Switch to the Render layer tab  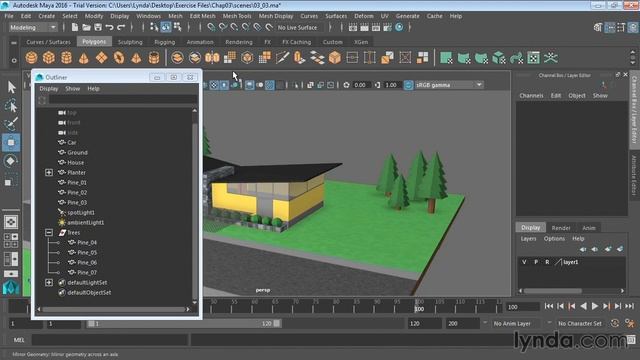click(561, 228)
